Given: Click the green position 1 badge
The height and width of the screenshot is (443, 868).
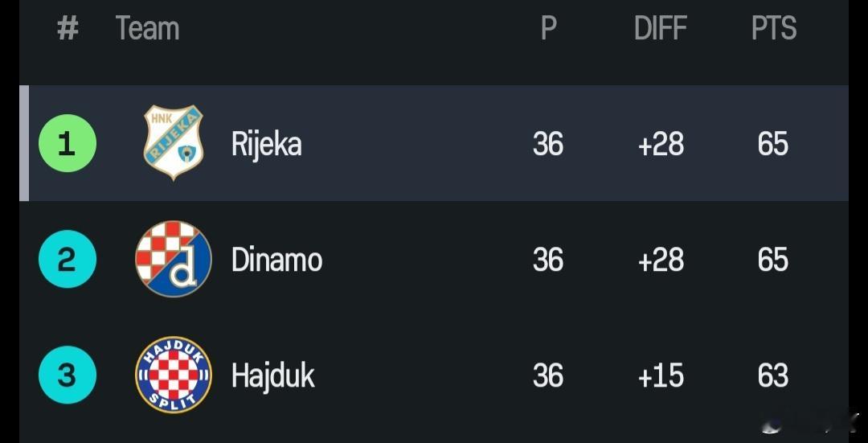Looking at the screenshot, I should 68,143.
